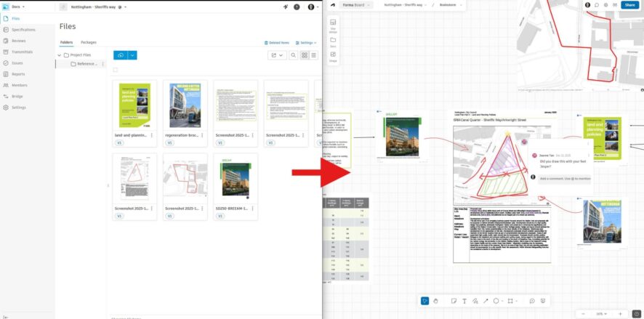This screenshot has height=319, width=644.
Task: Click the comment tool in bottom toolbar
Action: click(x=532, y=301)
